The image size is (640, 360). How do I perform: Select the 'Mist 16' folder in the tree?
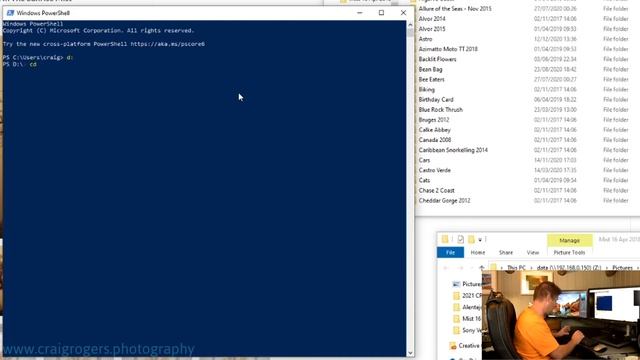472,318
